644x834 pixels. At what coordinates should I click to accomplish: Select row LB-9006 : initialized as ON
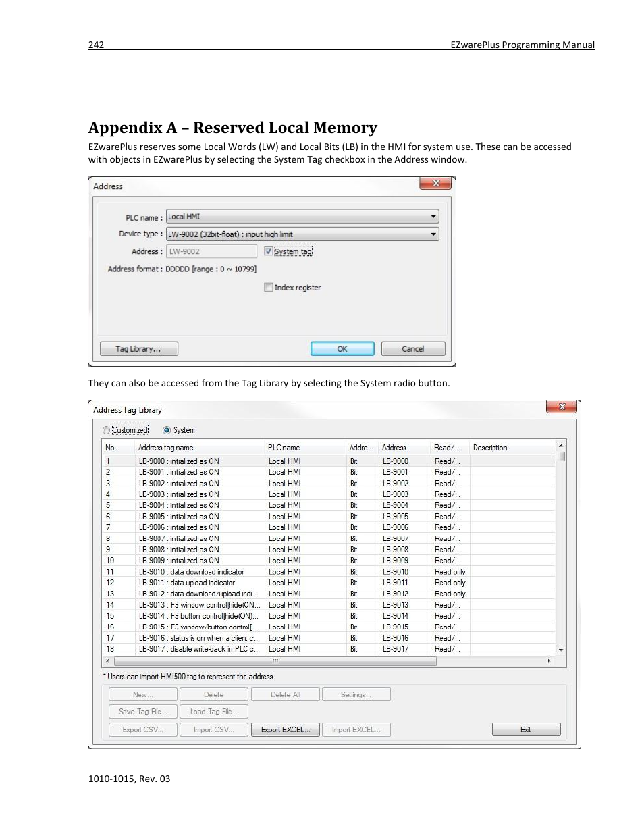click(x=329, y=527)
